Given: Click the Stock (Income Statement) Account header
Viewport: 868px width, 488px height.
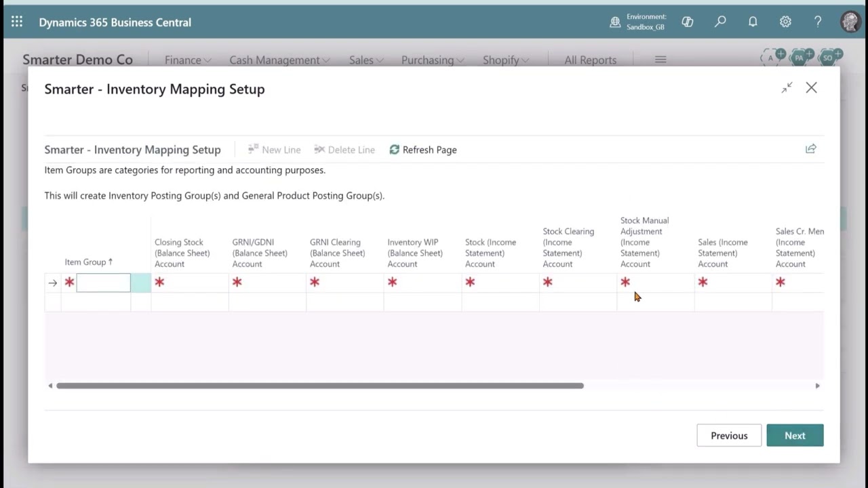Looking at the screenshot, I should (x=491, y=253).
